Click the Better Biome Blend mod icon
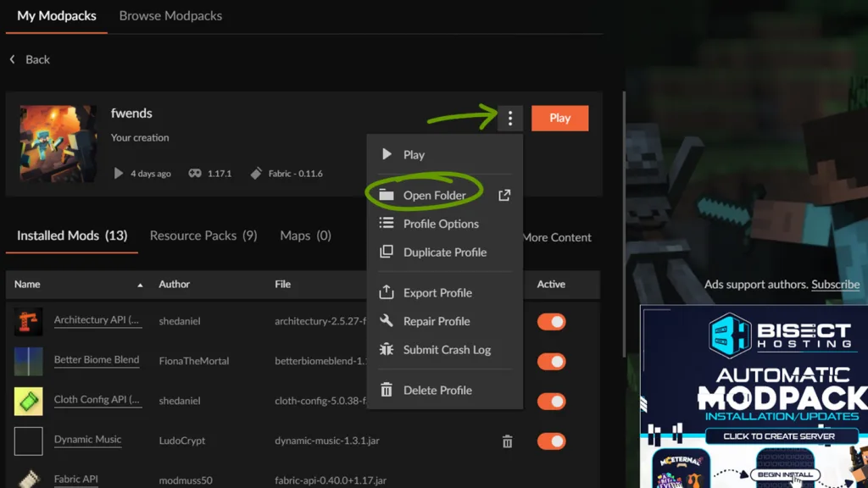This screenshot has width=868, height=488. click(x=28, y=361)
